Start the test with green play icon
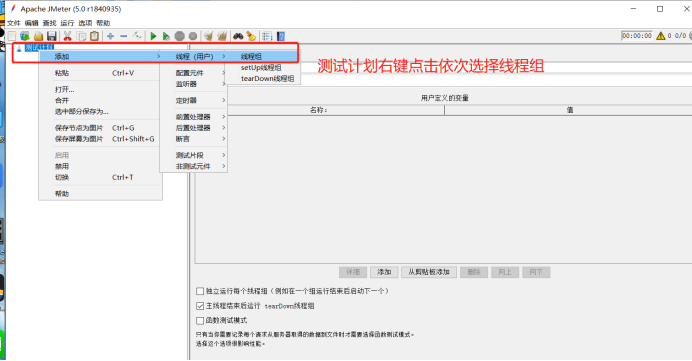 click(x=153, y=36)
